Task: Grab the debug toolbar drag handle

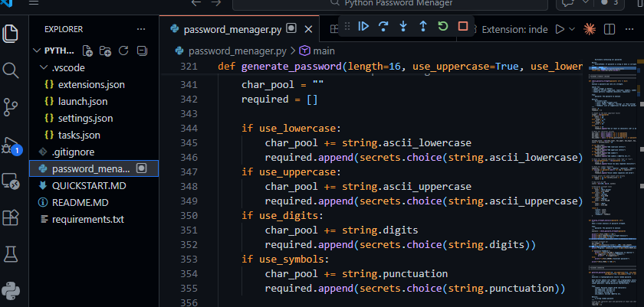Action: (347, 26)
